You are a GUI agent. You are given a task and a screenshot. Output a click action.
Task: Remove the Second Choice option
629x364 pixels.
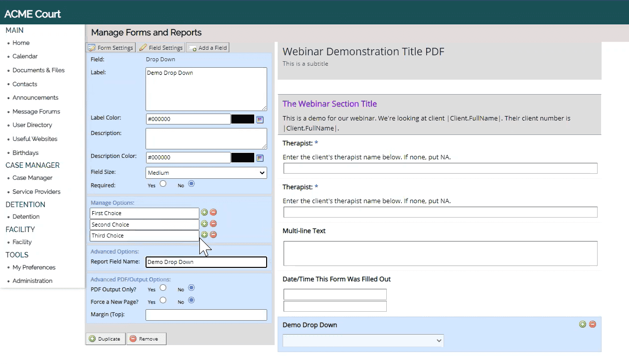(213, 224)
